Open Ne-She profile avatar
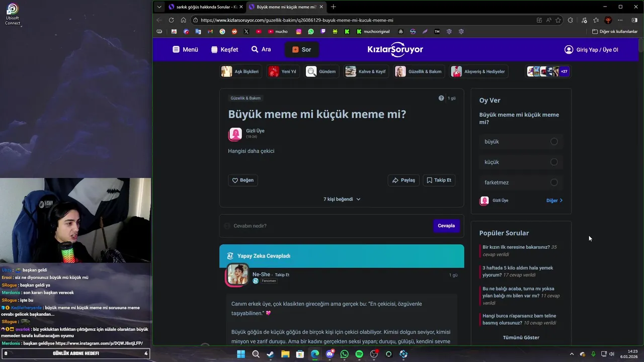644x362 pixels. click(237, 275)
